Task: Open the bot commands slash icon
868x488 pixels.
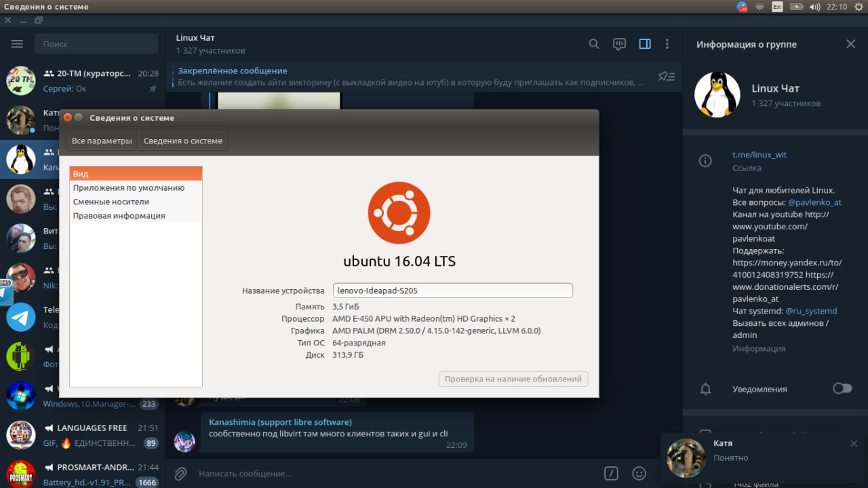Action: coord(611,473)
